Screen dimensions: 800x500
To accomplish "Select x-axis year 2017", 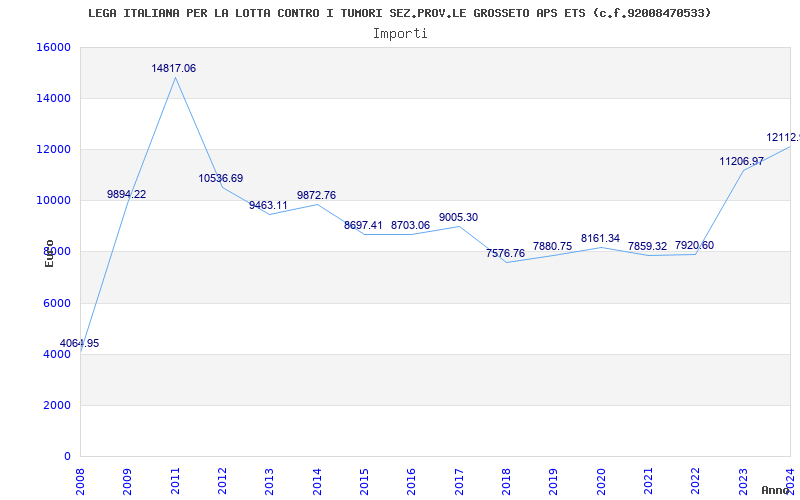I will (459, 482).
